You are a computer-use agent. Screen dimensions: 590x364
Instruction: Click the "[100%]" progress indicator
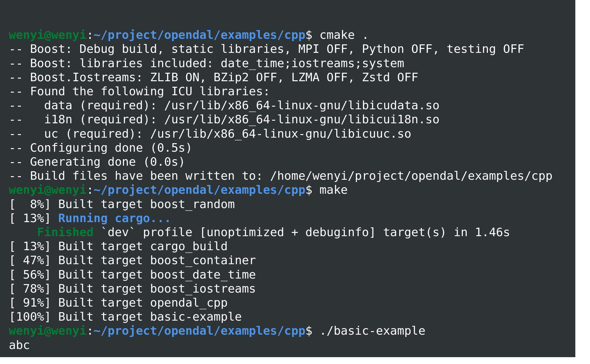(30, 317)
